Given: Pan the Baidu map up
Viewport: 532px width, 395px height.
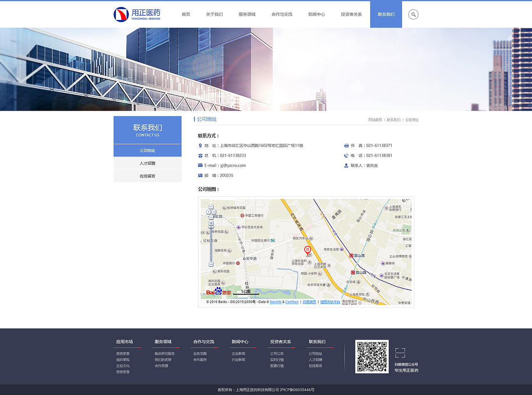Looking at the screenshot, I should pyautogui.click(x=211, y=207).
